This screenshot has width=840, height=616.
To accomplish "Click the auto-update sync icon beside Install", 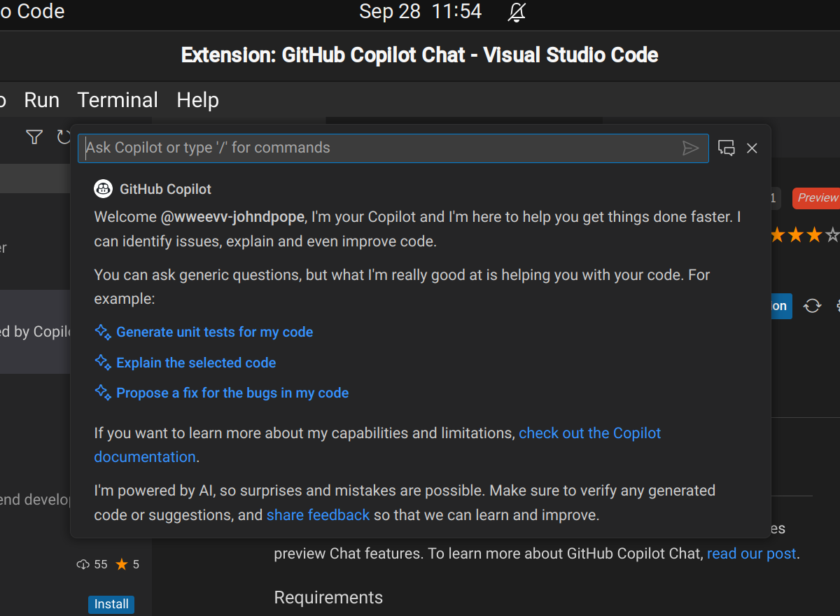I will pyautogui.click(x=812, y=306).
